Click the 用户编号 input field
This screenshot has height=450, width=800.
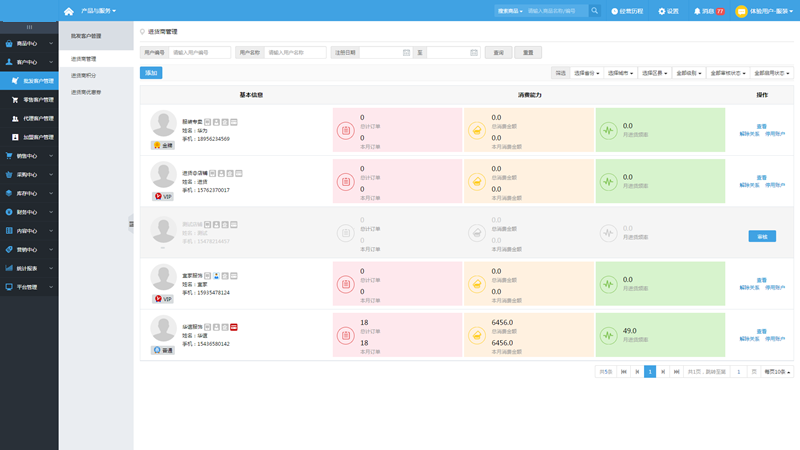(x=199, y=53)
